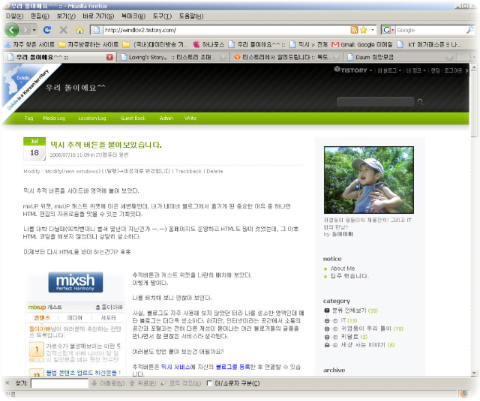
Task: Focus the blog header search field
Action: point(376,102)
